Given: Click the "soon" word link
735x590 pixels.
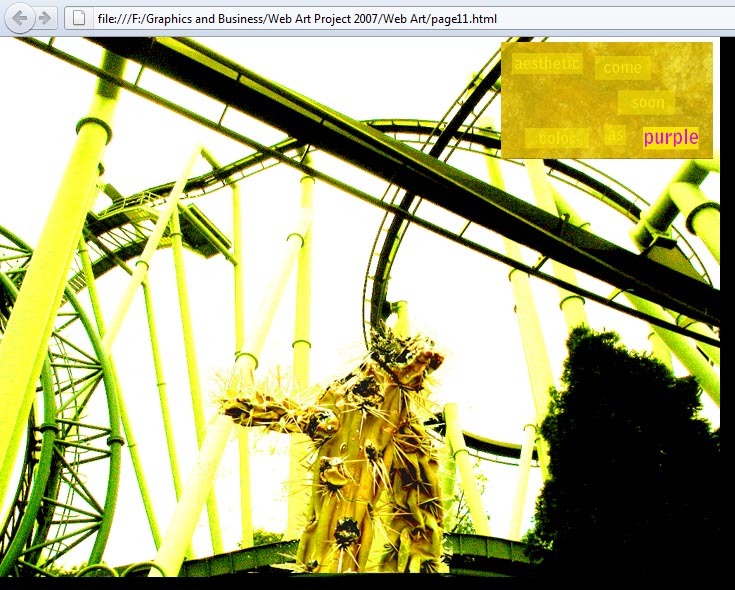Looking at the screenshot, I should pyautogui.click(x=647, y=102).
